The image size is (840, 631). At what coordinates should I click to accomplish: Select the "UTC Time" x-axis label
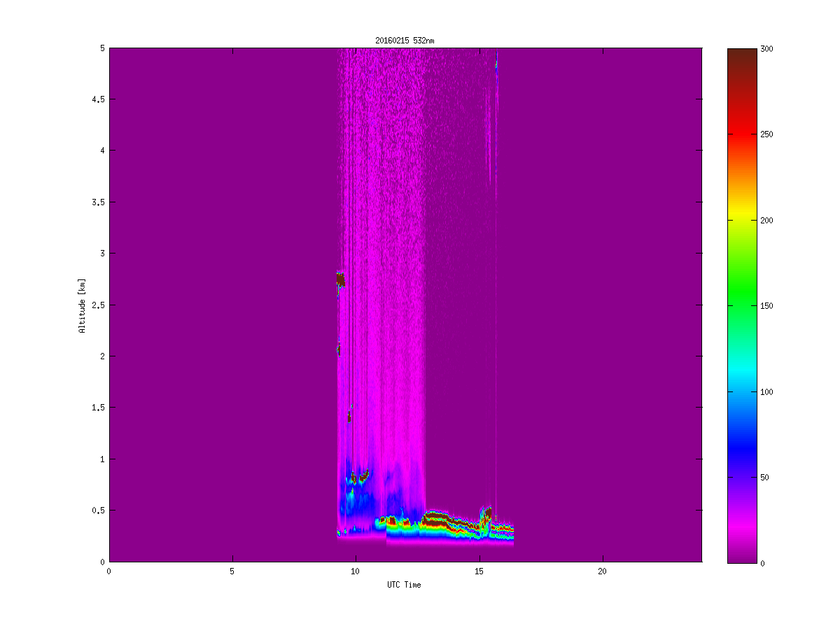click(x=404, y=585)
